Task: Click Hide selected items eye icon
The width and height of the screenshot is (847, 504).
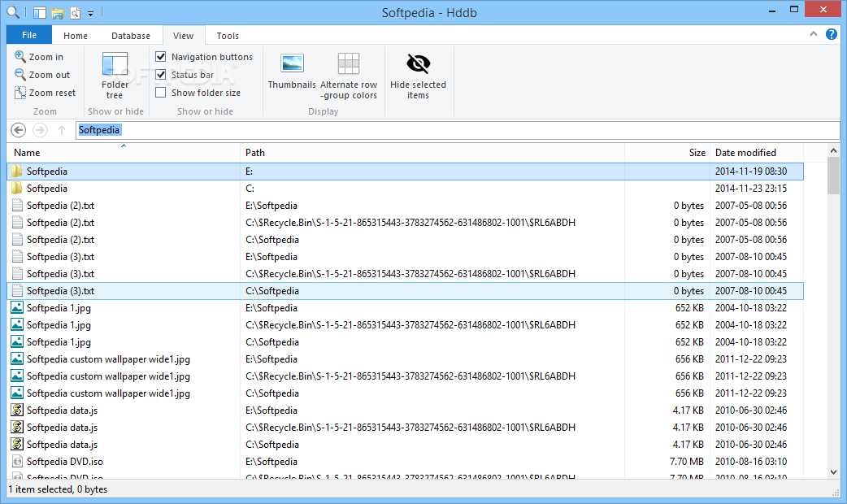Action: pos(418,63)
